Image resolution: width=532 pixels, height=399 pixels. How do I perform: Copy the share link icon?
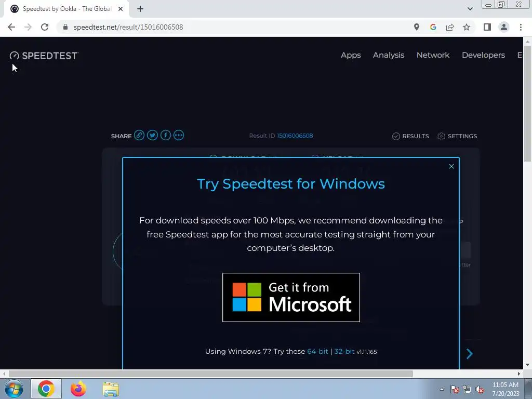click(x=139, y=136)
